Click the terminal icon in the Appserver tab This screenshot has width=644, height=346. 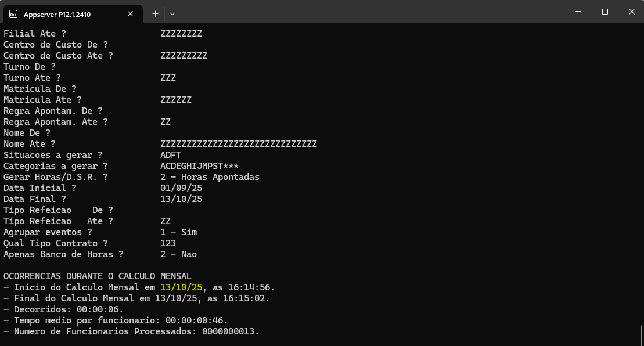pos(13,13)
